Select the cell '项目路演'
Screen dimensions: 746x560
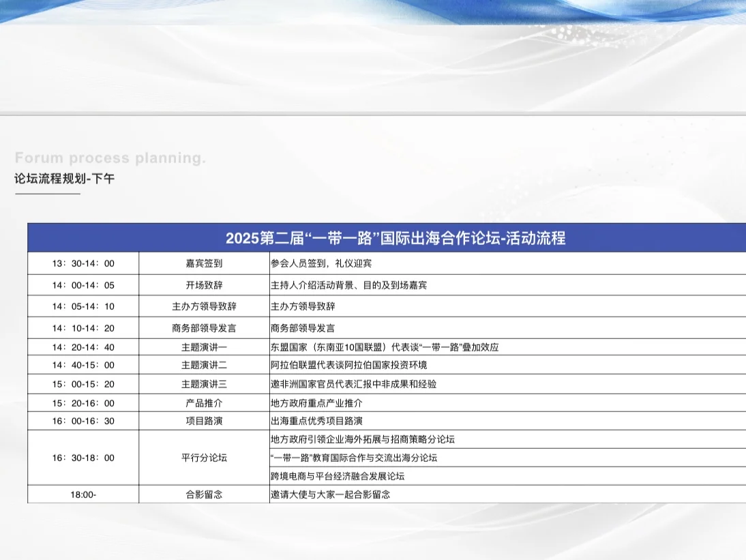pyautogui.click(x=204, y=421)
